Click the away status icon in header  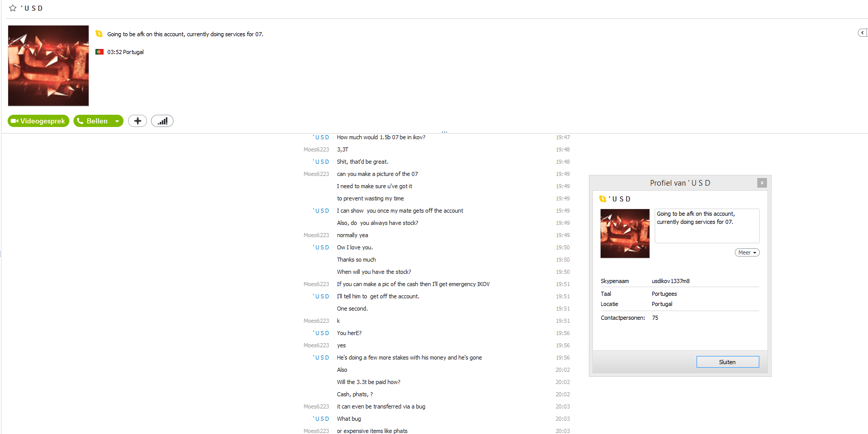point(99,34)
